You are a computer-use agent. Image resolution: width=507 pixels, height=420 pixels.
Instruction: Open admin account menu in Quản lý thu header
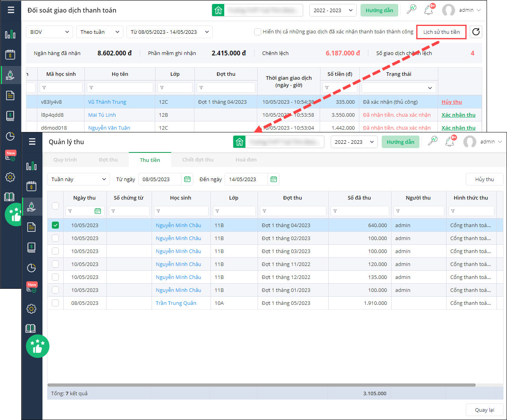click(483, 142)
